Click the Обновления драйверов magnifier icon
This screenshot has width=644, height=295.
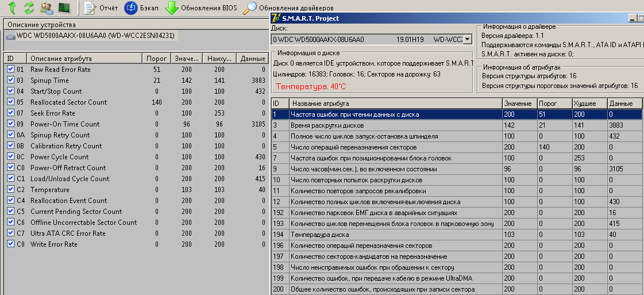coord(249,7)
